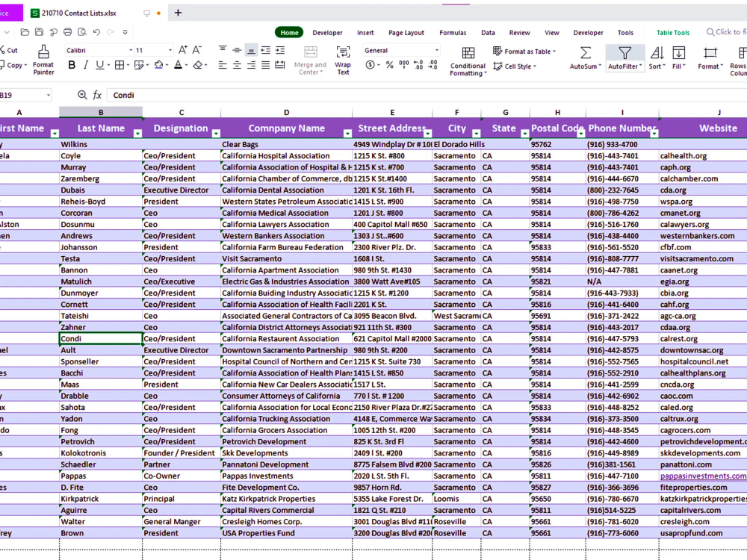Click the increase indent icon
This screenshot has height=560, width=747.
280,49
